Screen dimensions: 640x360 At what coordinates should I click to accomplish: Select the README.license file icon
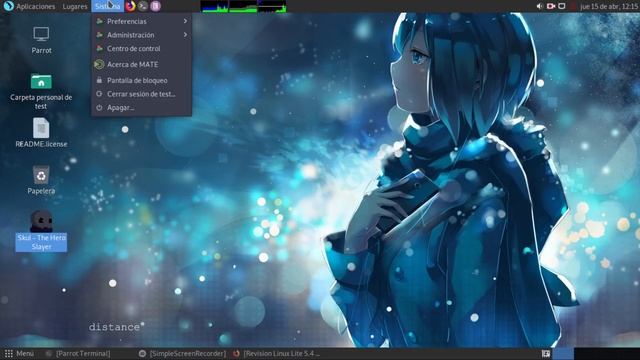(41, 133)
